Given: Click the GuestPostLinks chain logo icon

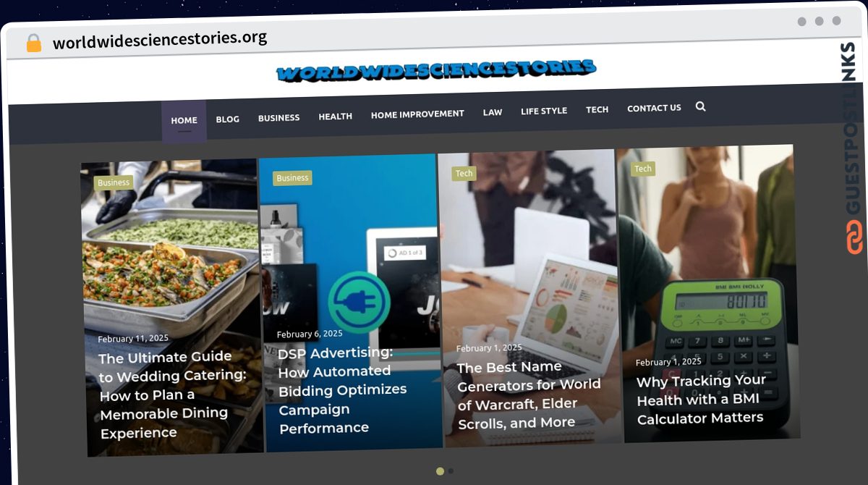Looking at the screenshot, I should [x=854, y=237].
